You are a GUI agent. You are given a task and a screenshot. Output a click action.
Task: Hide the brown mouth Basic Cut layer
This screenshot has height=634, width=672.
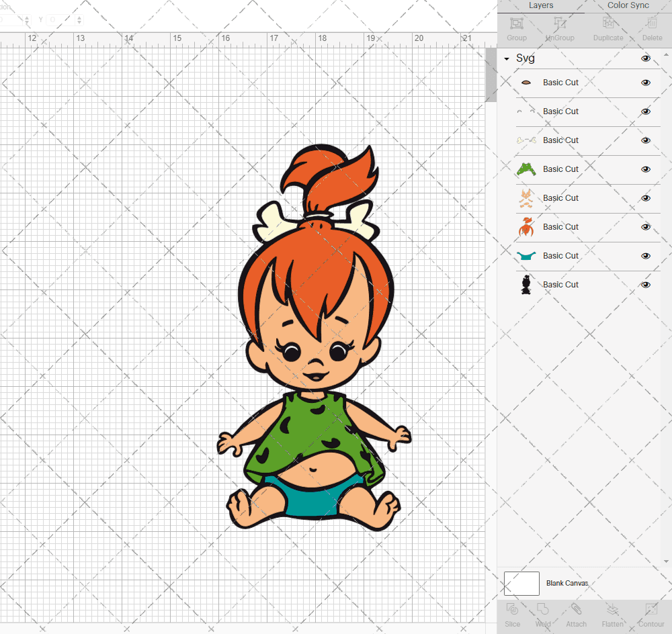point(645,83)
